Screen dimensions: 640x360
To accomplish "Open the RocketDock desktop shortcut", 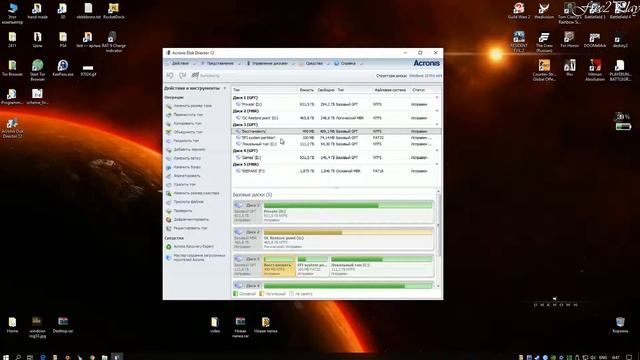I will (x=113, y=11).
